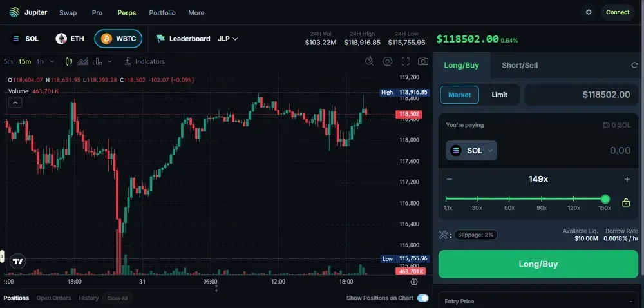Select the ETH market
The height and width of the screenshot is (308, 644).
(x=70, y=39)
